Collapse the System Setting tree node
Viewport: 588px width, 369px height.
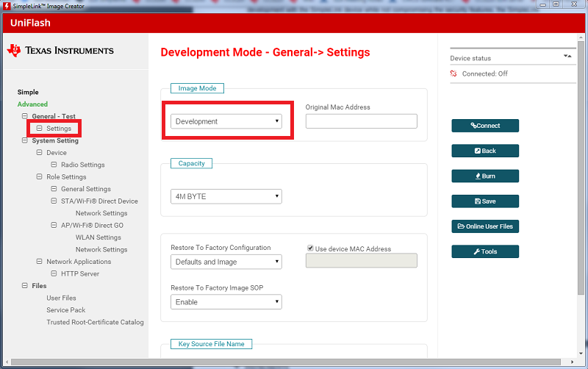tap(25, 140)
